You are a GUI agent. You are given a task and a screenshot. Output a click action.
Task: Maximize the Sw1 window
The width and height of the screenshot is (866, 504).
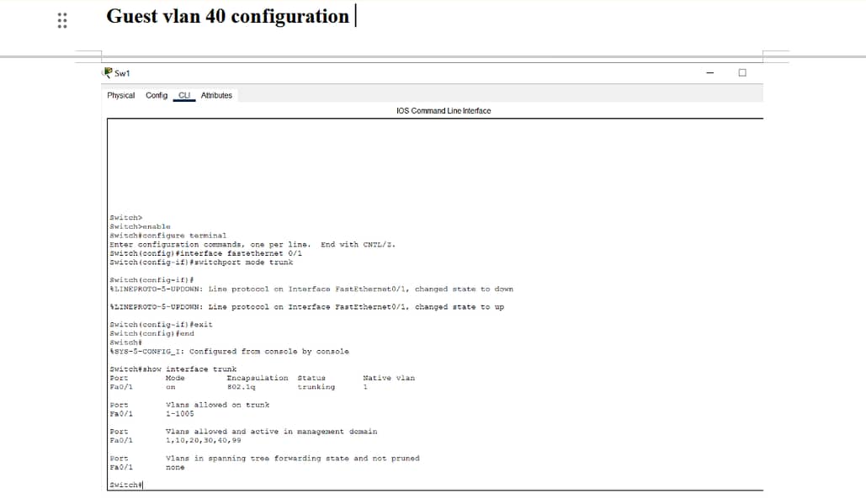742,73
